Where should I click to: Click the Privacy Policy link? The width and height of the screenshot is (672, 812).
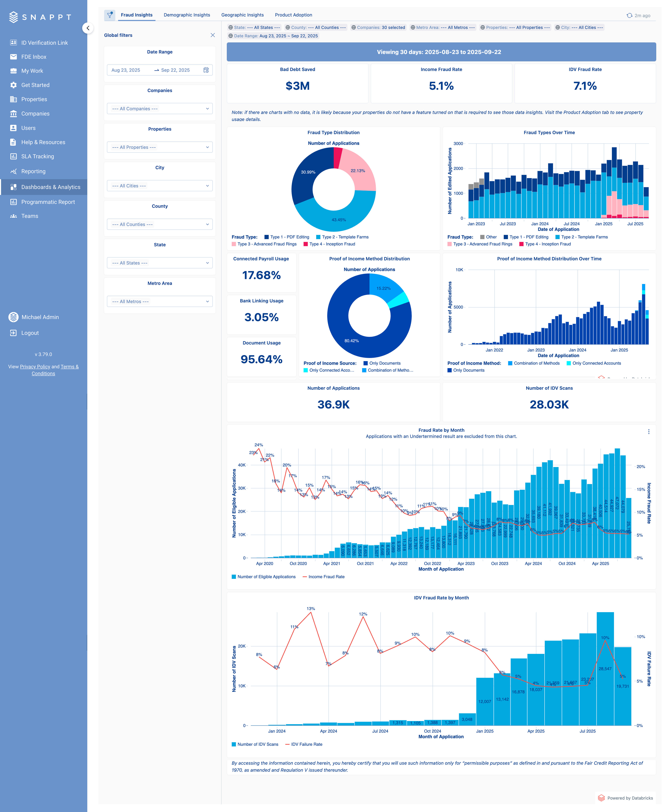[x=35, y=367]
